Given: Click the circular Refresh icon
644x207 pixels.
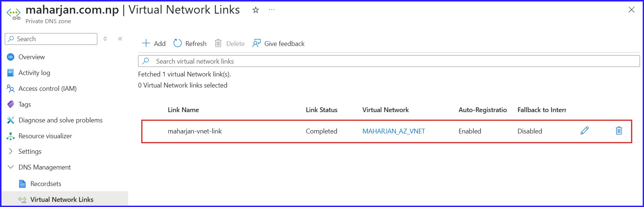Looking at the screenshot, I should click(x=178, y=43).
